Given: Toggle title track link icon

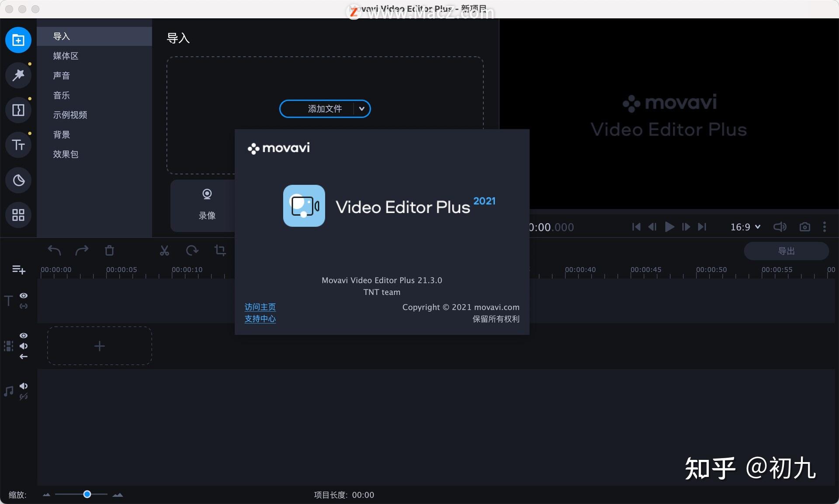Looking at the screenshot, I should (x=24, y=306).
